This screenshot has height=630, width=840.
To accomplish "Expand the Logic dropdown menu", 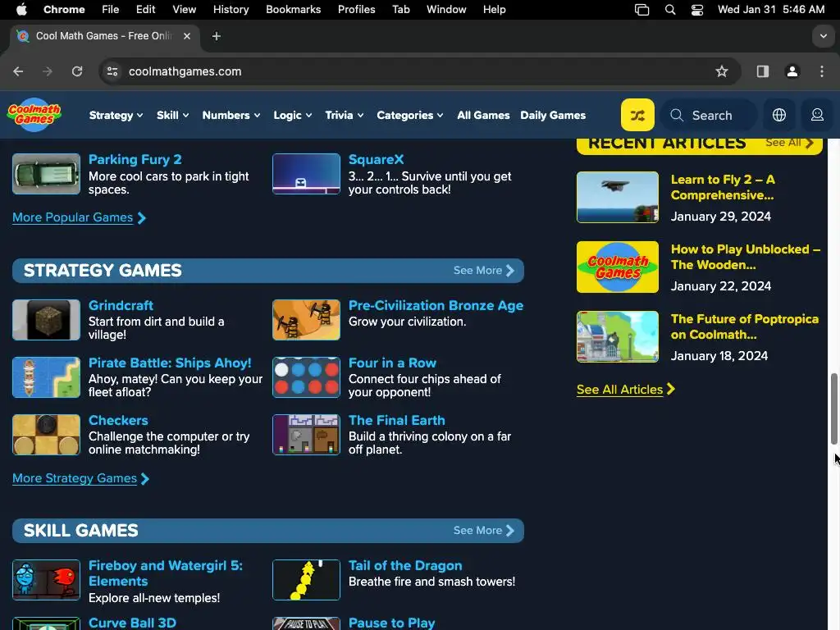I will pyautogui.click(x=293, y=115).
